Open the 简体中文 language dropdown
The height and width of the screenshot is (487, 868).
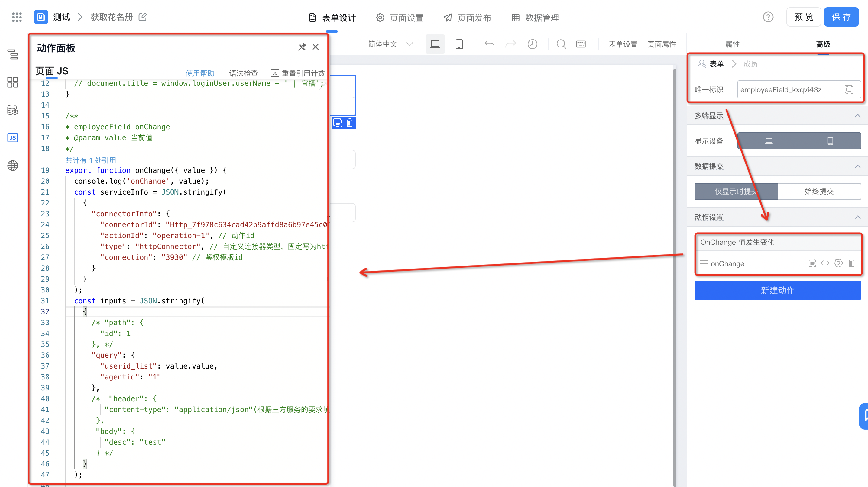click(390, 44)
